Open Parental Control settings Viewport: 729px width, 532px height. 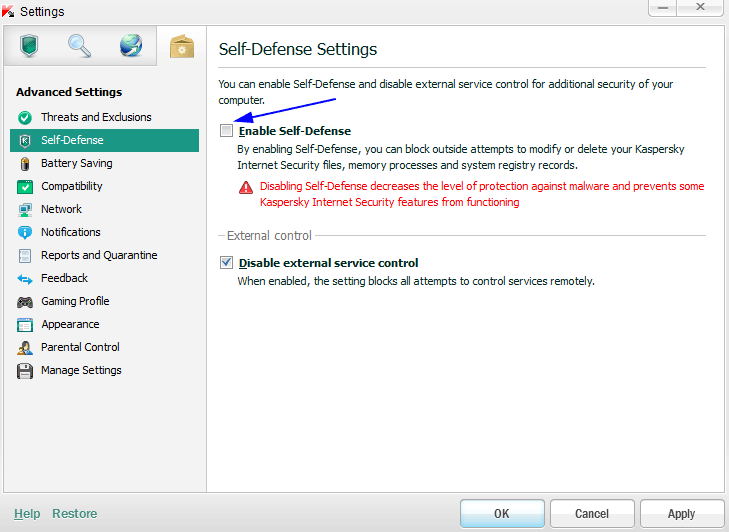[x=80, y=347]
